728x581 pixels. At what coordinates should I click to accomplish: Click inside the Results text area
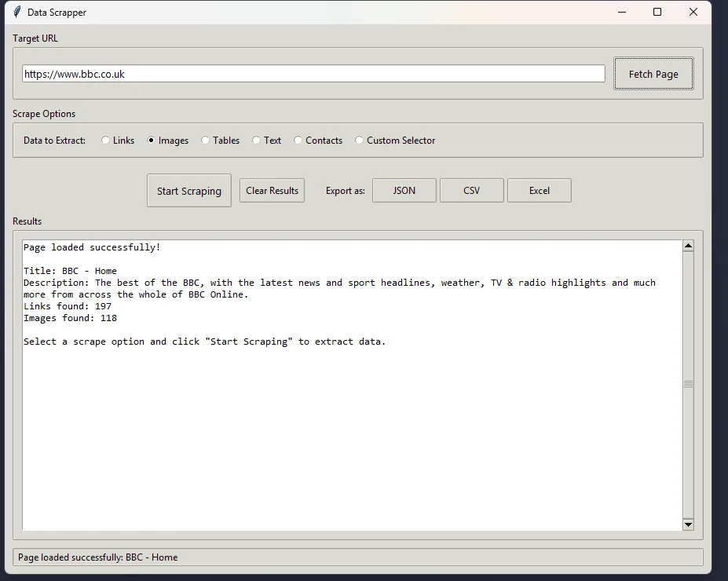pos(346,393)
